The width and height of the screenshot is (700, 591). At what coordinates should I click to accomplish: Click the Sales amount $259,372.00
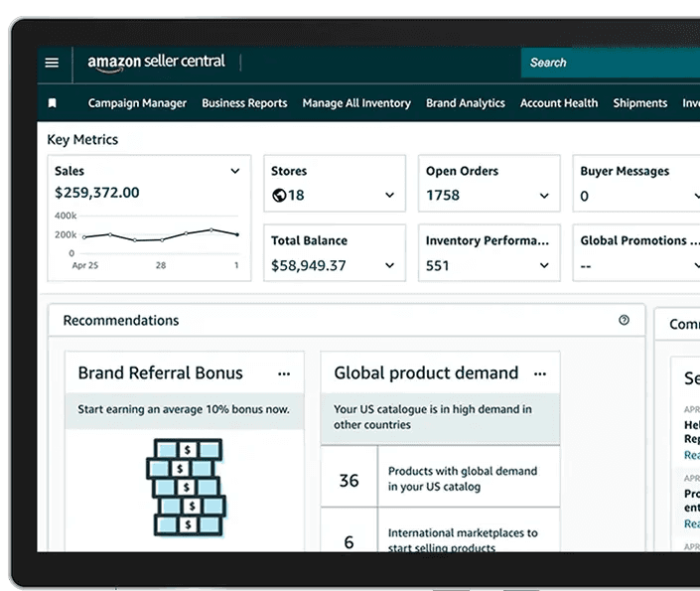point(97,193)
